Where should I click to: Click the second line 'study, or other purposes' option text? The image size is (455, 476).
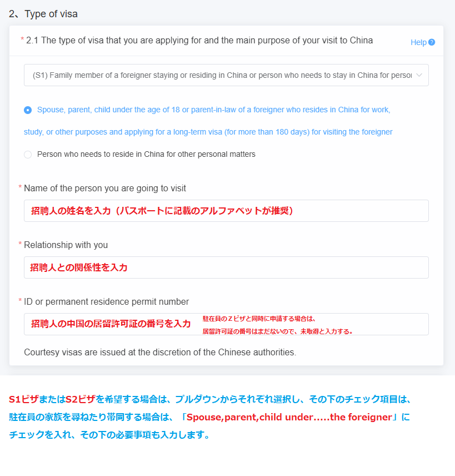tap(208, 132)
